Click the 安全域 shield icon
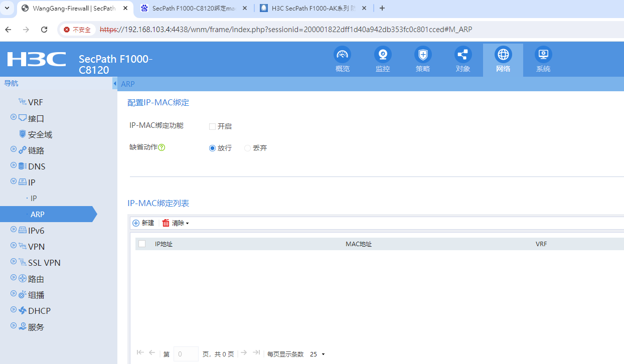Viewport: 624px width, 364px height. [x=22, y=134]
